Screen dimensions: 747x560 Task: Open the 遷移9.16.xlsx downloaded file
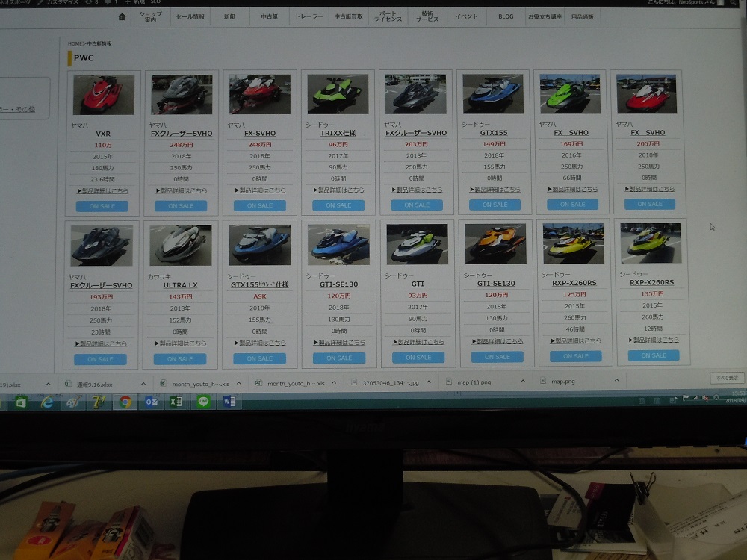point(94,385)
